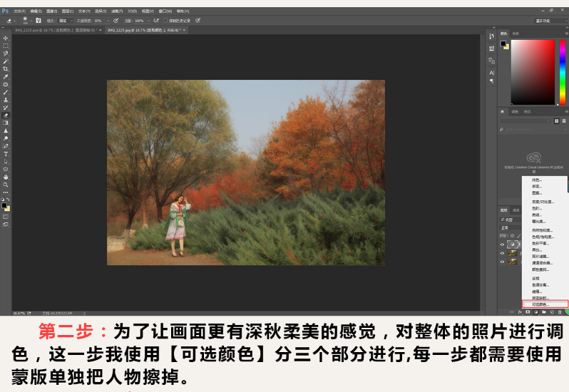Toggle Quick Mask mode icon
The width and height of the screenshot is (569, 392).
click(x=6, y=217)
